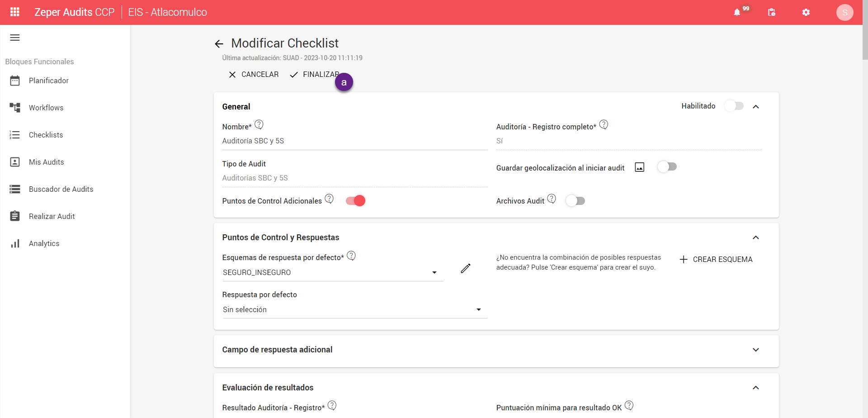Open the notifications bell
Viewport: 868px width, 418px height.
(737, 12)
